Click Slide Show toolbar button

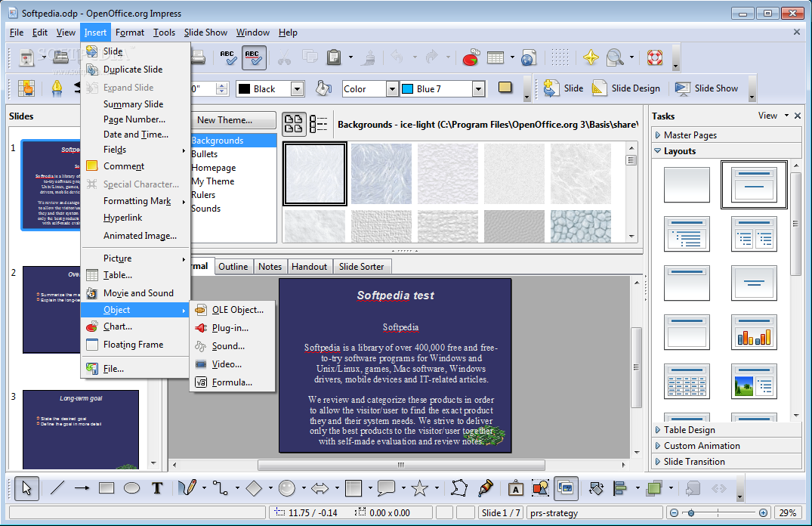707,88
